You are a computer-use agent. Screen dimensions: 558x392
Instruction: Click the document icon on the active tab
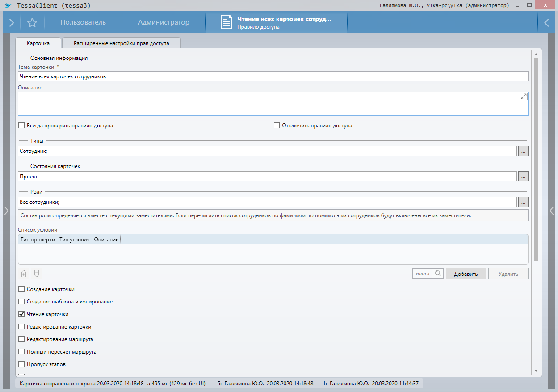point(227,23)
